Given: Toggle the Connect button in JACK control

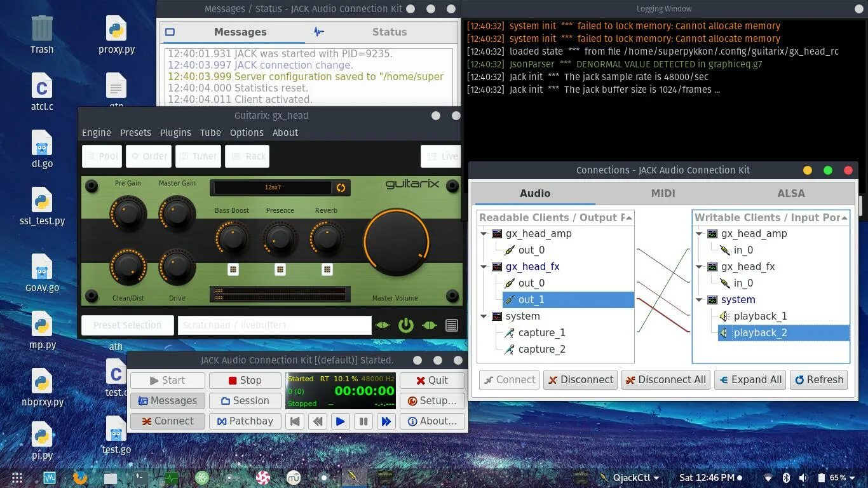Looking at the screenshot, I should coord(168,421).
